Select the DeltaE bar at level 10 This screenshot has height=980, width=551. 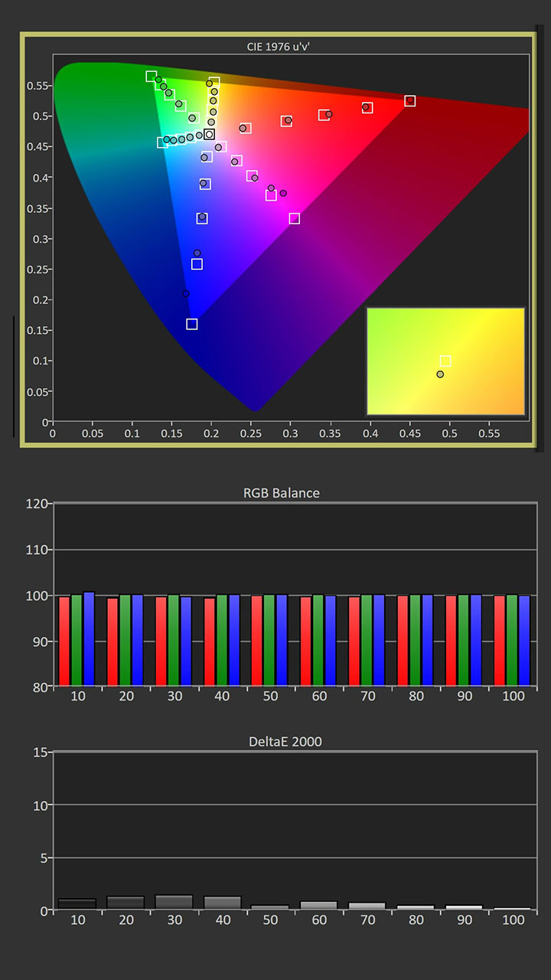tap(77, 904)
